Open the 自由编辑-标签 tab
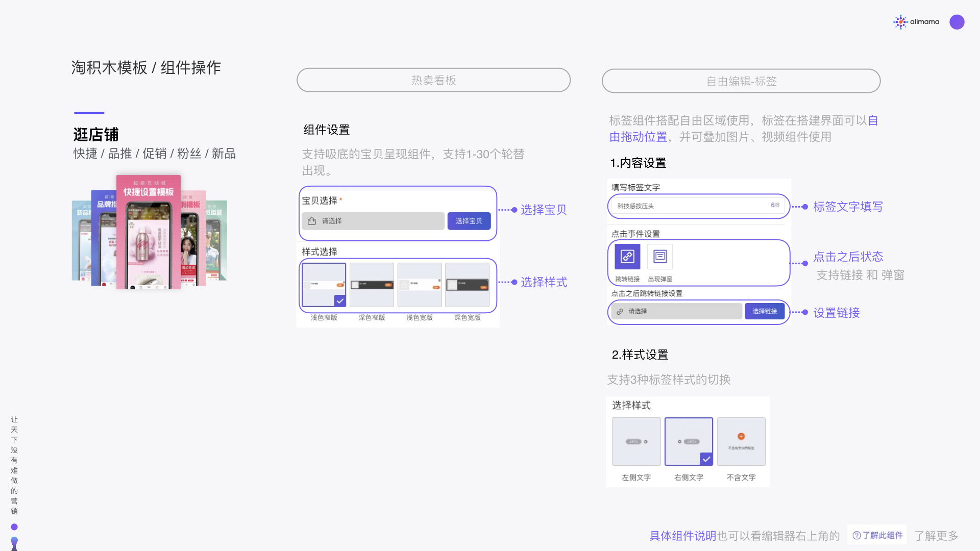The width and height of the screenshot is (980, 551). click(741, 81)
